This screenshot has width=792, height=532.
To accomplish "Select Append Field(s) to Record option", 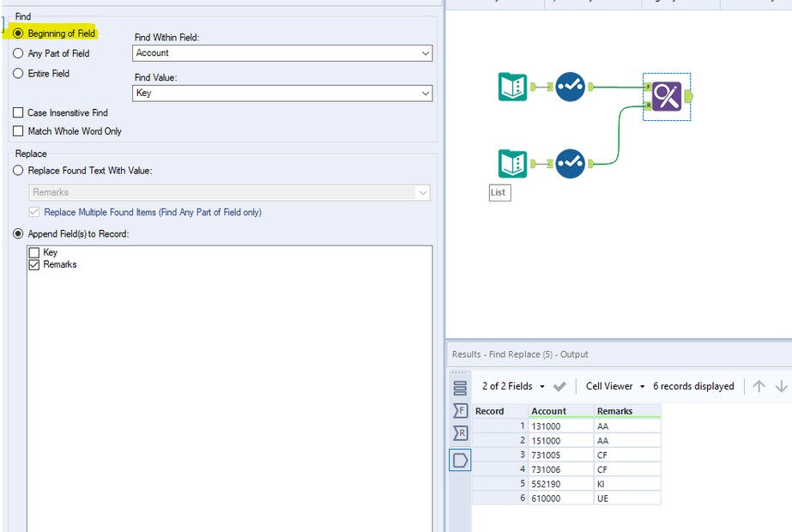I will [x=18, y=234].
